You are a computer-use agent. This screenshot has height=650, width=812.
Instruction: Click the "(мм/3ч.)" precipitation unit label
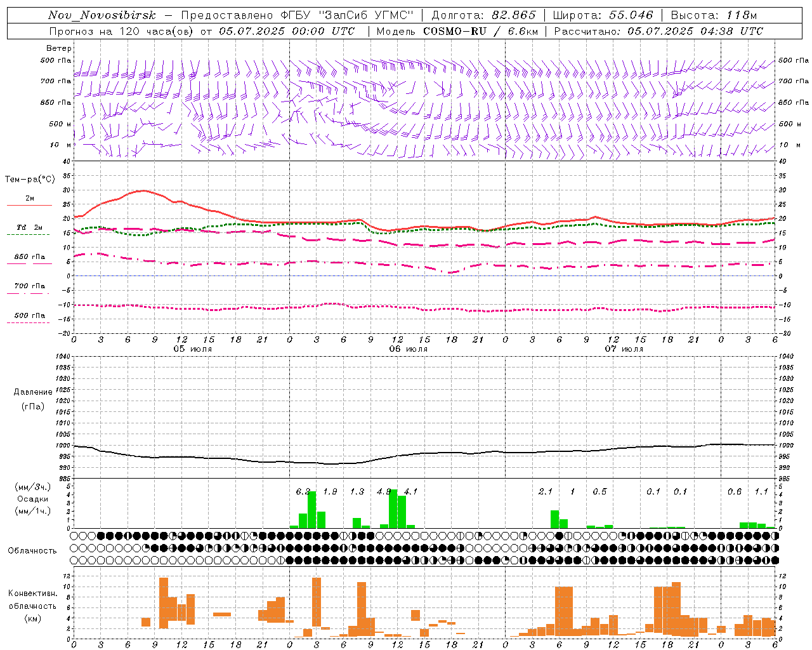pyautogui.click(x=32, y=487)
